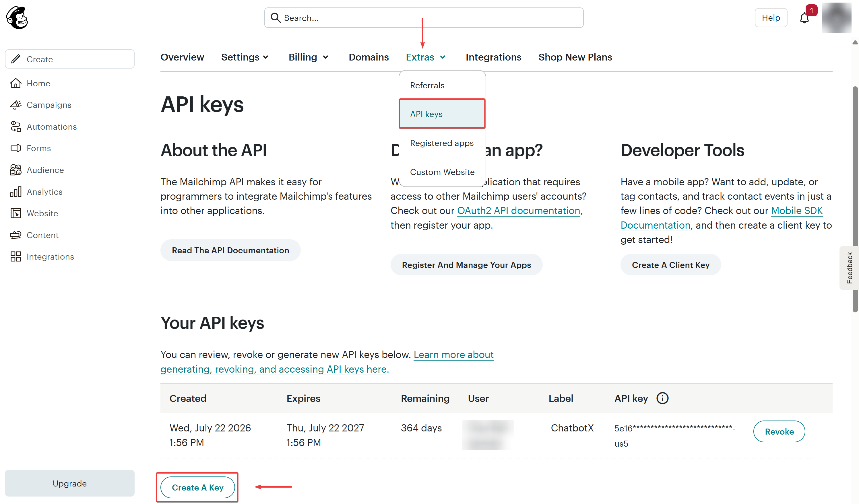859x504 pixels.
Task: Click the Analytics sidebar label
Action: 45,192
